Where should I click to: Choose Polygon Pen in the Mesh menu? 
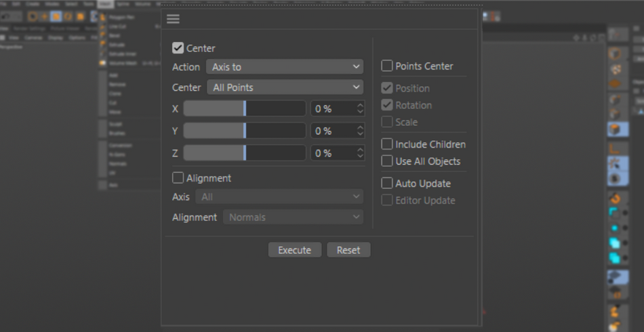[x=121, y=18]
